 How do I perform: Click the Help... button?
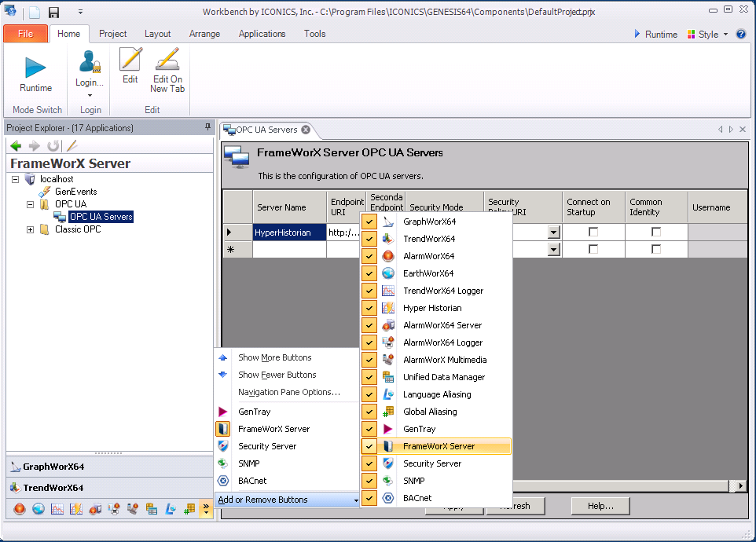tap(600, 506)
